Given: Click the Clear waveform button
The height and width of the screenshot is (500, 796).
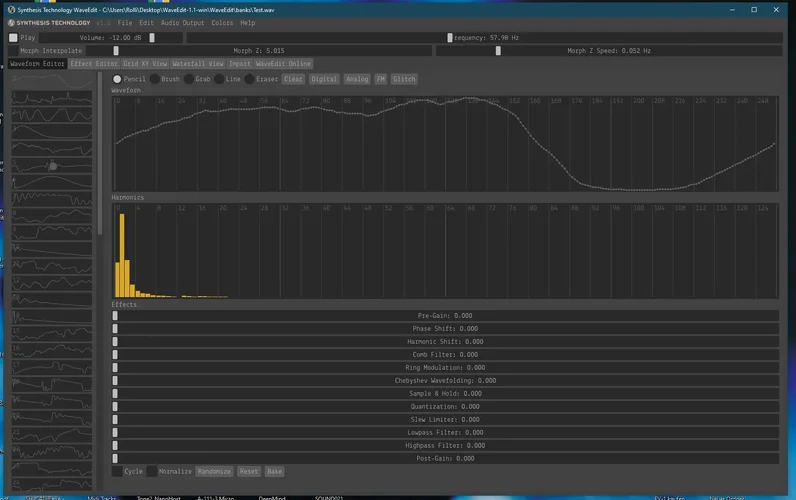Looking at the screenshot, I should (293, 79).
